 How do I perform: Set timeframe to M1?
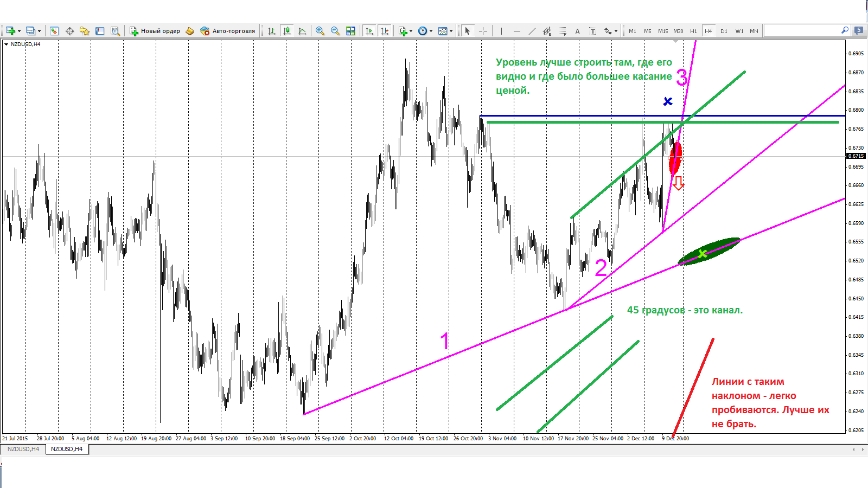[x=633, y=31]
